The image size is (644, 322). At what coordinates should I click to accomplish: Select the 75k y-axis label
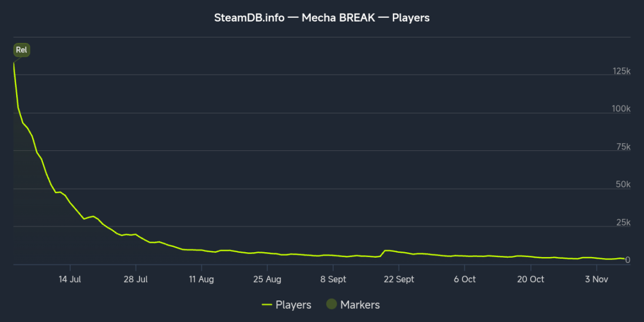tap(623, 147)
